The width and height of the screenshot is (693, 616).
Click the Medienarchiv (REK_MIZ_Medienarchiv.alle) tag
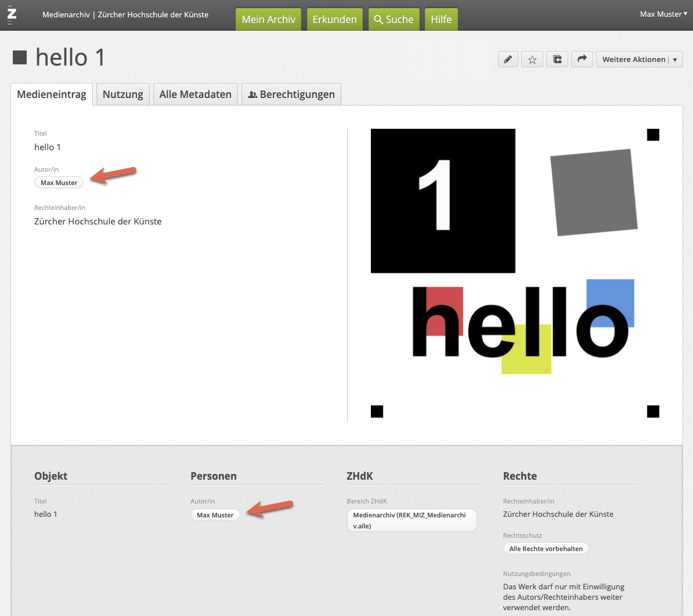click(x=411, y=520)
